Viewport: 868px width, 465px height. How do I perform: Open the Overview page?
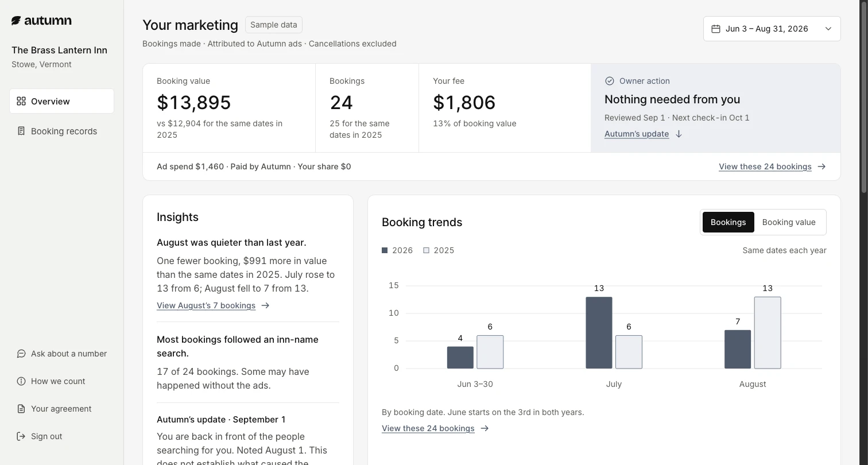coord(61,101)
